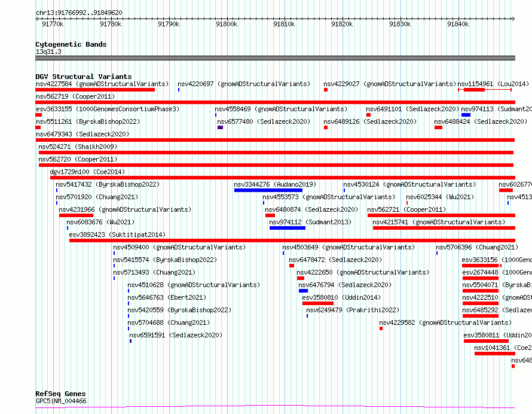Screen dimensions: 532x414
Task: Click dgv1729n100 (Coe2014) label
Action: click(x=87, y=172)
